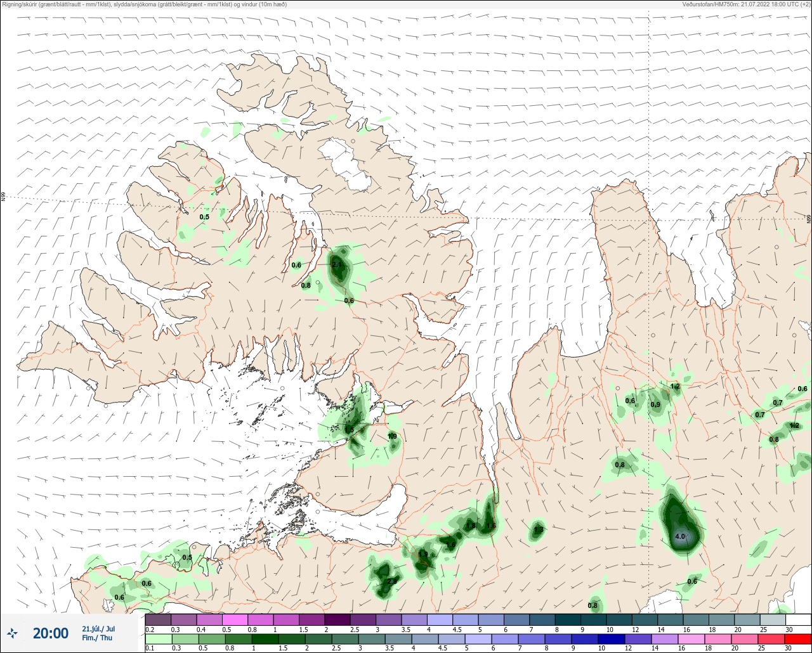Click the weekday label Fim./Thu
Image resolution: width=812 pixels, height=653 pixels.
[97, 638]
